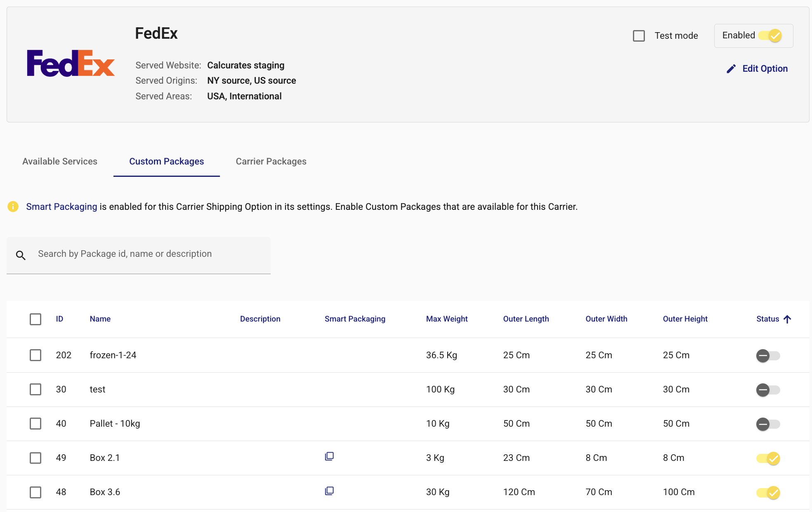Click the 120 Cm outer length value
The width and height of the screenshot is (812, 512).
[x=519, y=492]
